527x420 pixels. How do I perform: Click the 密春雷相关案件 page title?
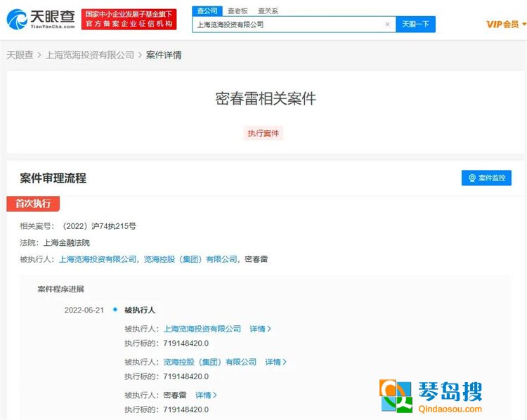click(266, 98)
